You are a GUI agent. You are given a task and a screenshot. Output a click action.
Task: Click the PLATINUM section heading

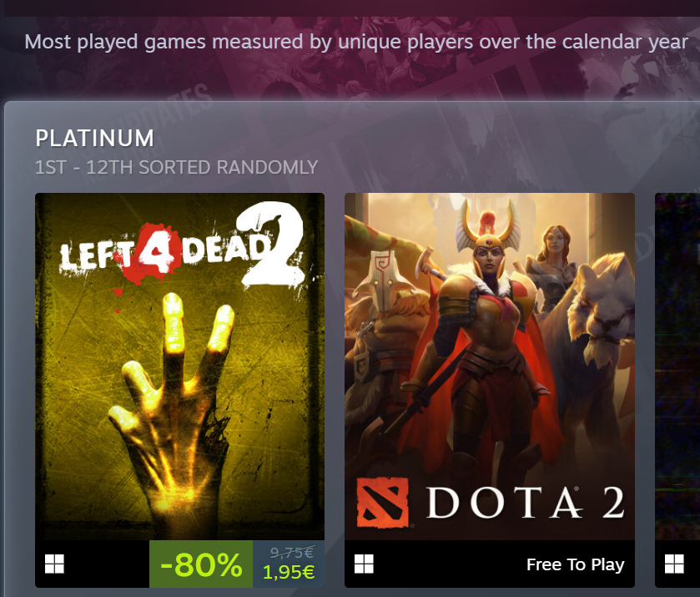(x=94, y=138)
